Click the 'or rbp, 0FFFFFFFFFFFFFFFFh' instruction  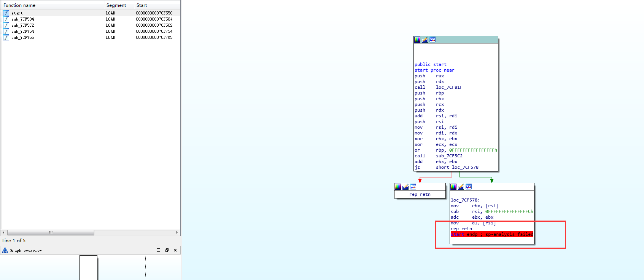tap(456, 150)
